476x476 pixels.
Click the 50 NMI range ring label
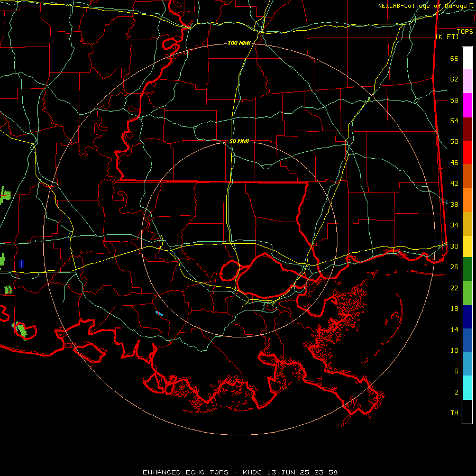click(239, 141)
